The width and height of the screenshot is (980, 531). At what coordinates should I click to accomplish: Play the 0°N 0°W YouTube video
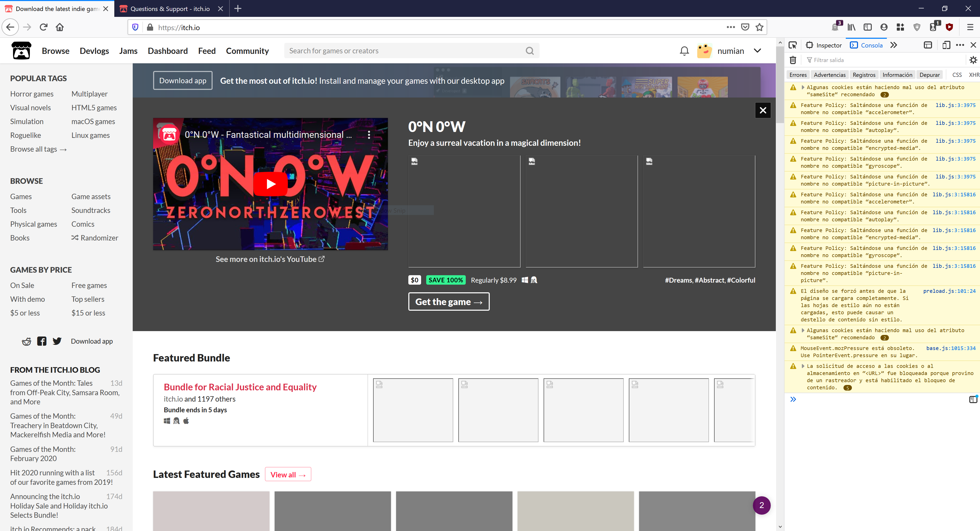pyautogui.click(x=271, y=184)
